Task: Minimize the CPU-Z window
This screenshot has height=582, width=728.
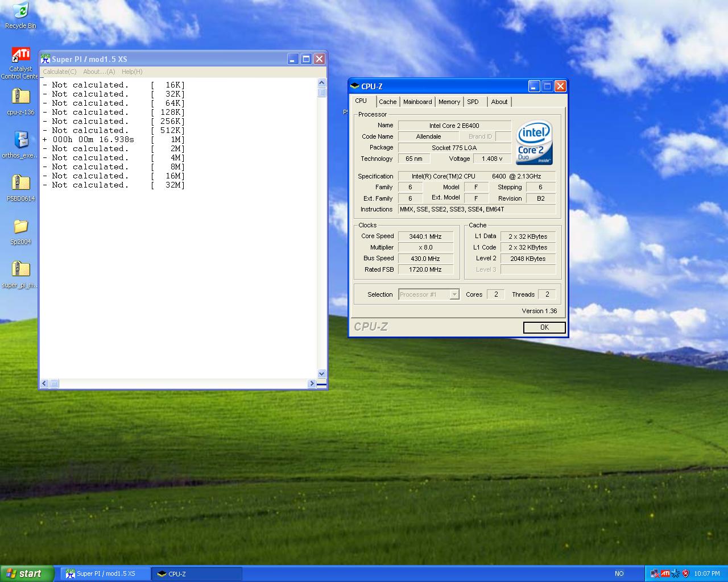Action: [x=534, y=86]
